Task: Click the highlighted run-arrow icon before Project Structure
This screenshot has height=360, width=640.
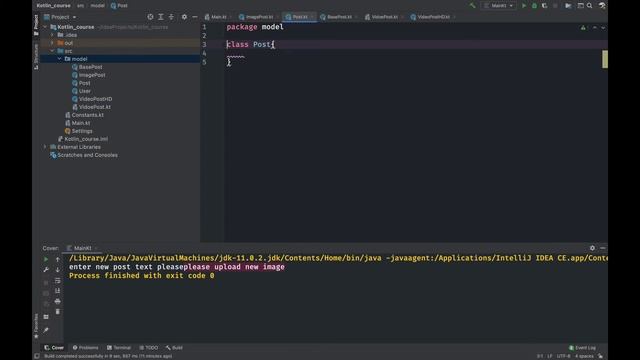Action: point(568,6)
